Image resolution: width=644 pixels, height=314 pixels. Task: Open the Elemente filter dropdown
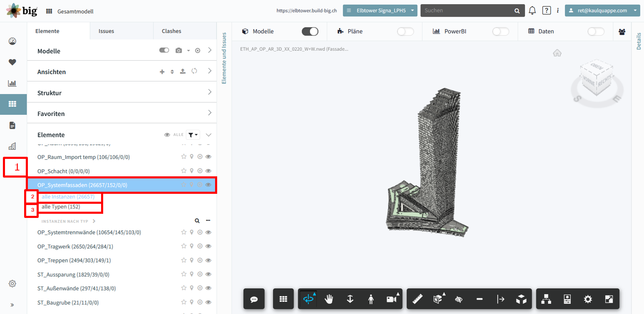point(193,135)
